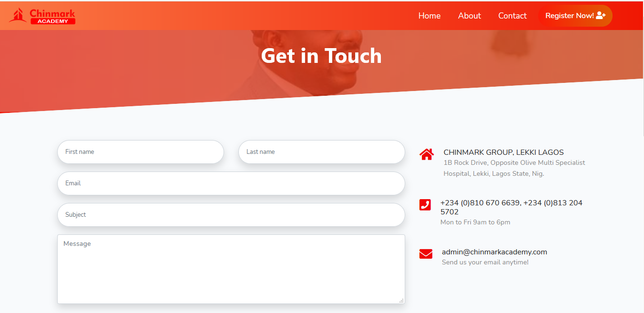Click the red house address icon

point(427,154)
